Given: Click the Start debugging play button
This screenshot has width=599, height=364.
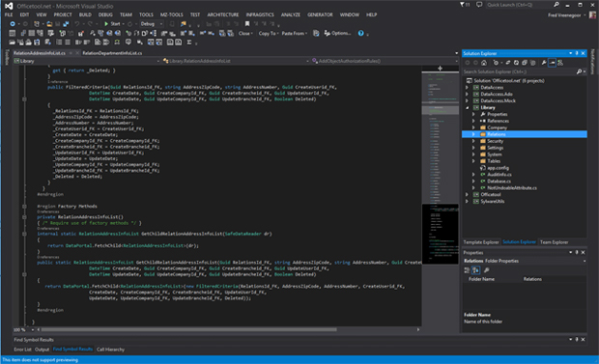Looking at the screenshot, I should coord(106,24).
